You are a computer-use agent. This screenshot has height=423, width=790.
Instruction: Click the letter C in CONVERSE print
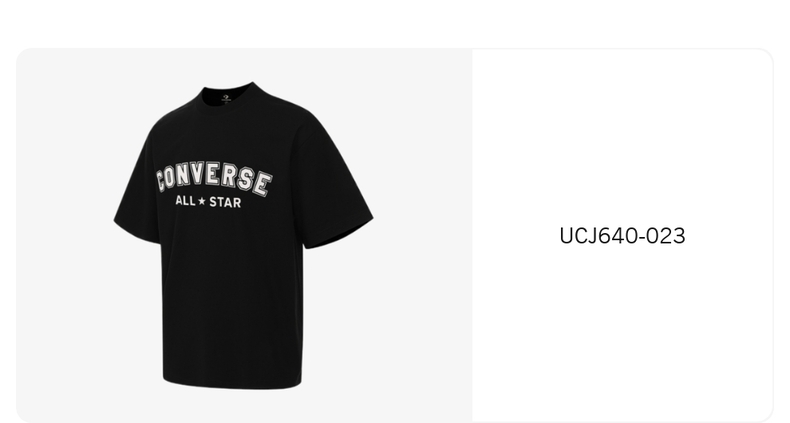[162, 180]
